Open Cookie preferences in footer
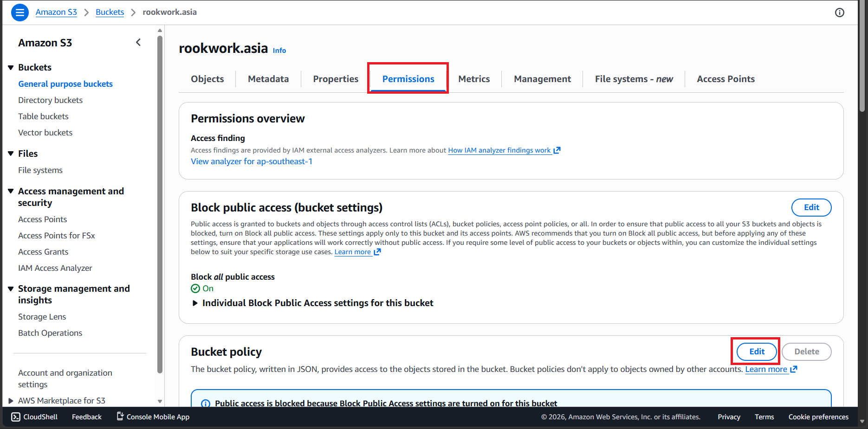The width and height of the screenshot is (868, 429). (x=818, y=416)
